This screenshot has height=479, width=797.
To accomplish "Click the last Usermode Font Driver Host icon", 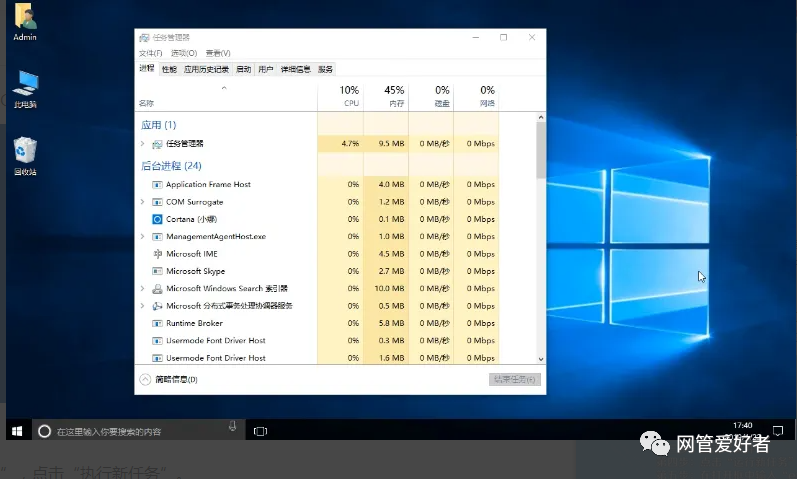I will tap(157, 358).
